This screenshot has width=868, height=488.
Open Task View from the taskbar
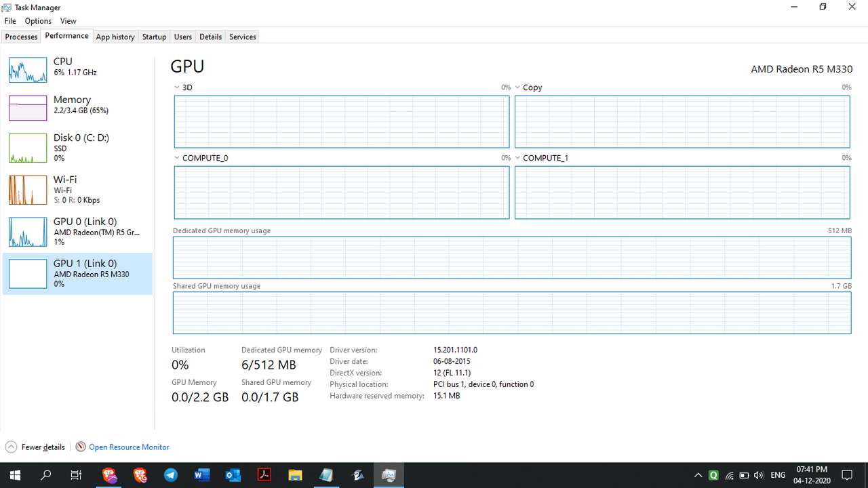(77, 475)
